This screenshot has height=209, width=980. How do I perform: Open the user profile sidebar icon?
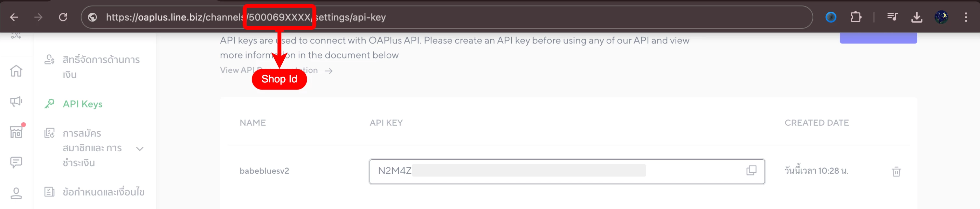(x=16, y=193)
